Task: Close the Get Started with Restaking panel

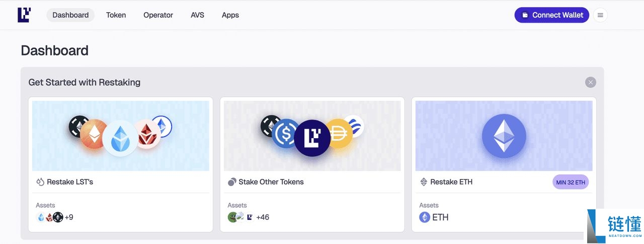Action: (591, 82)
